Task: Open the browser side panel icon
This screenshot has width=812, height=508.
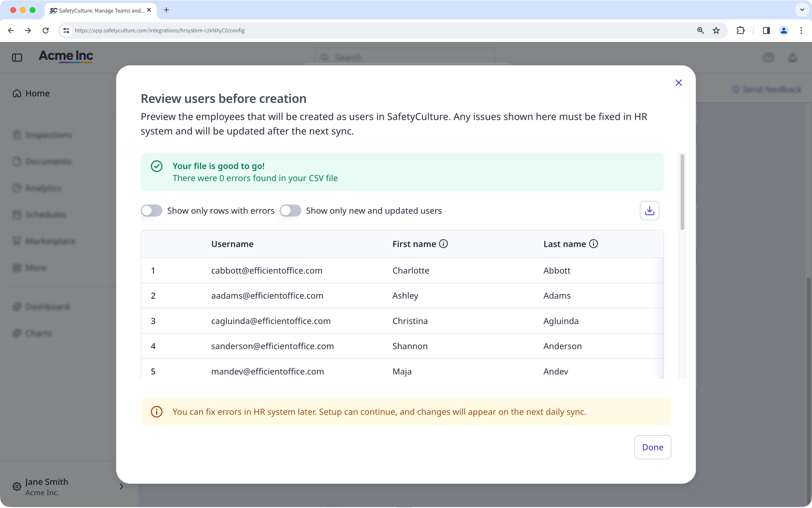Action: (766, 30)
